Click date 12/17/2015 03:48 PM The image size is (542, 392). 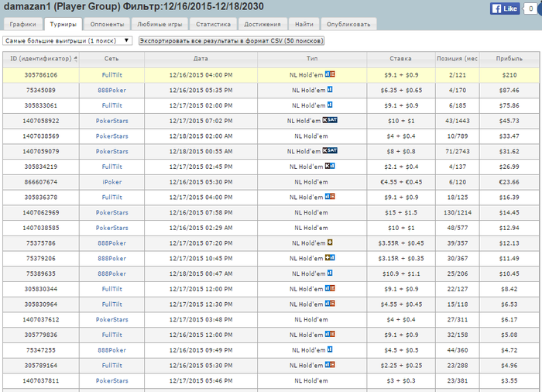(201, 320)
